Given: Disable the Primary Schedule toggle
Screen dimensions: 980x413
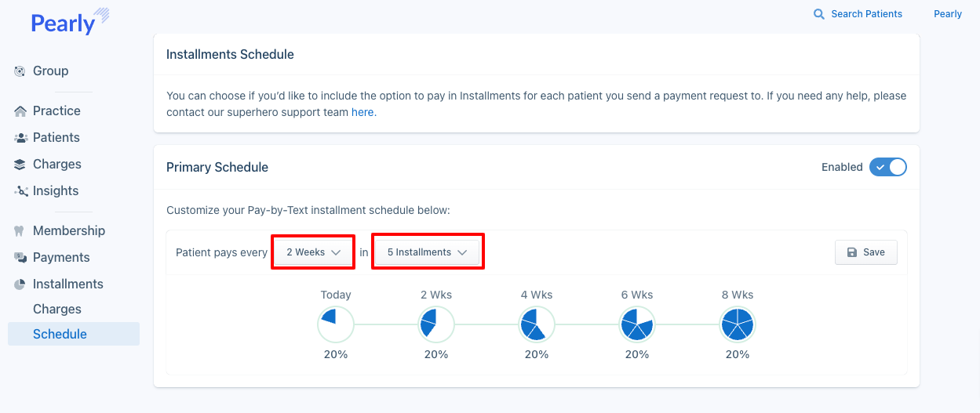Looking at the screenshot, I should click(887, 167).
